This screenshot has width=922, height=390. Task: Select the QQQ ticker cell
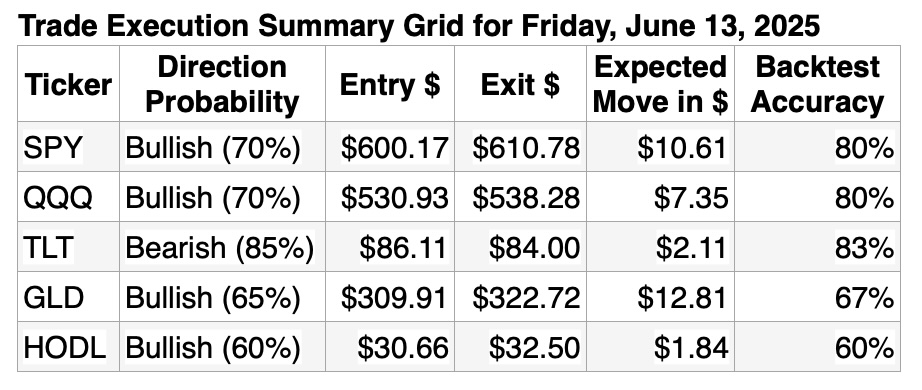68,197
